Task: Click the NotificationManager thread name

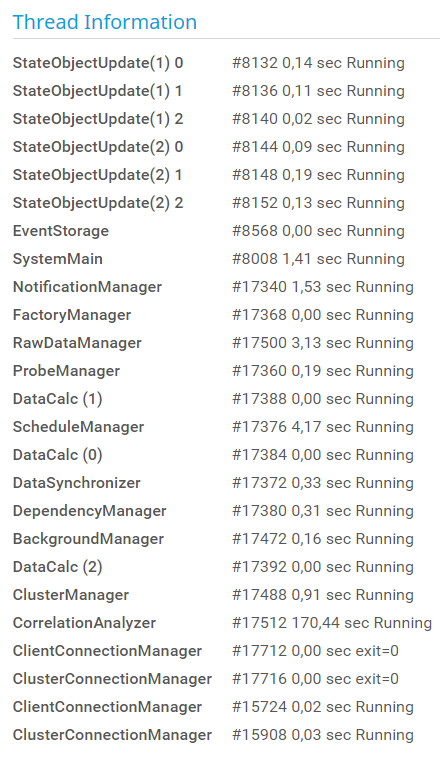Action: click(x=87, y=287)
